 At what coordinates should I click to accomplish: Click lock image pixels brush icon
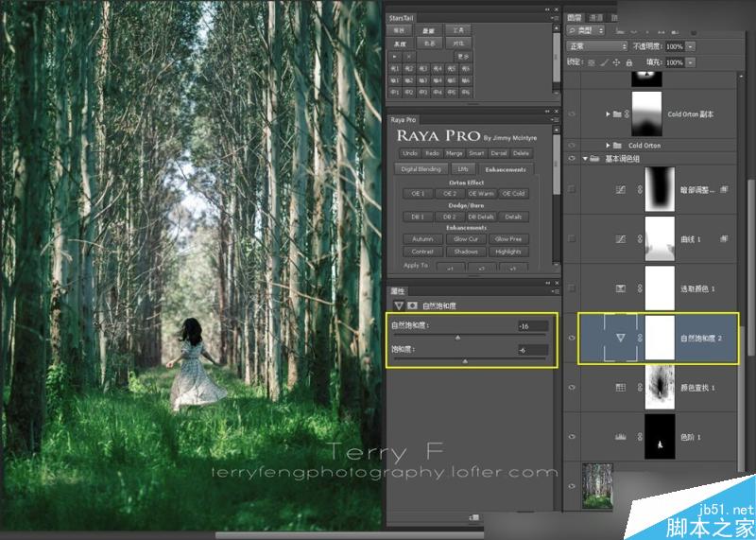(605, 62)
